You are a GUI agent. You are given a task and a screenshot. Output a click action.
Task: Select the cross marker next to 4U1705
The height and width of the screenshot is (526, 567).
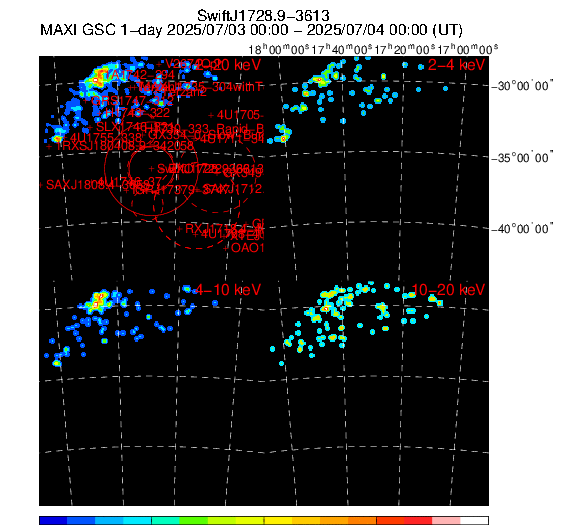(211, 115)
